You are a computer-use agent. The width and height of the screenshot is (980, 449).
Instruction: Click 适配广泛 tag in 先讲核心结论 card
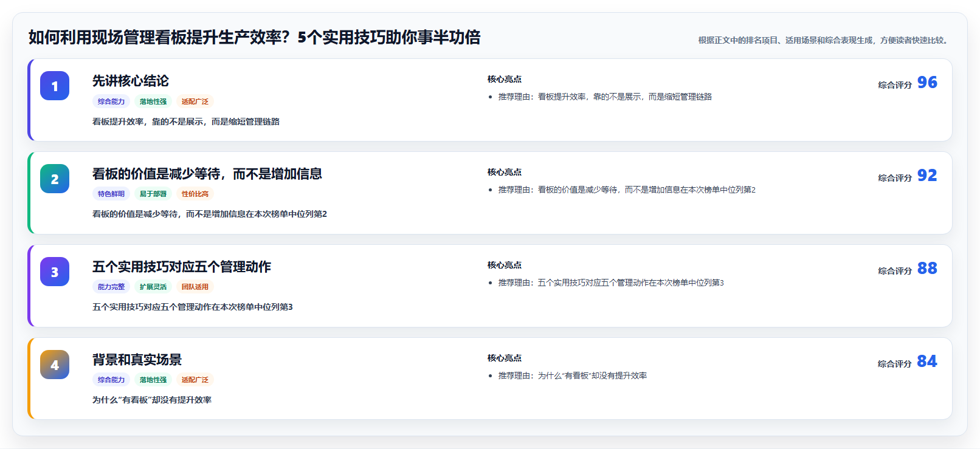pyautogui.click(x=195, y=101)
